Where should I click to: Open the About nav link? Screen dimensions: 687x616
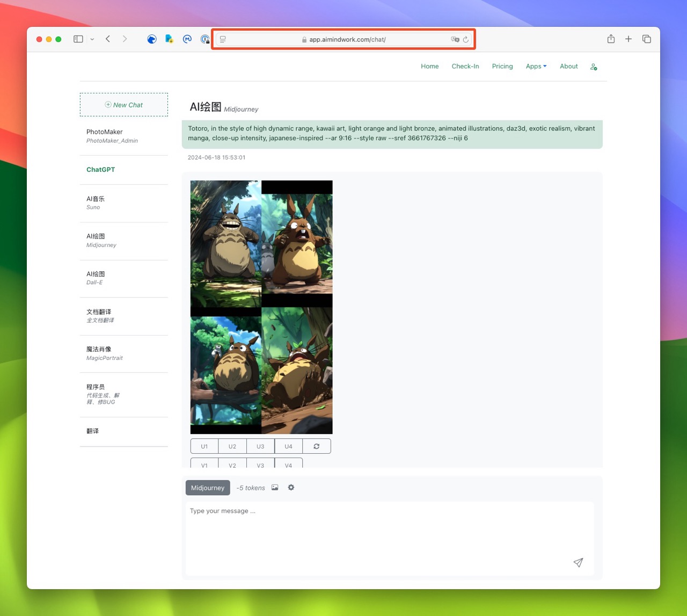(x=569, y=67)
